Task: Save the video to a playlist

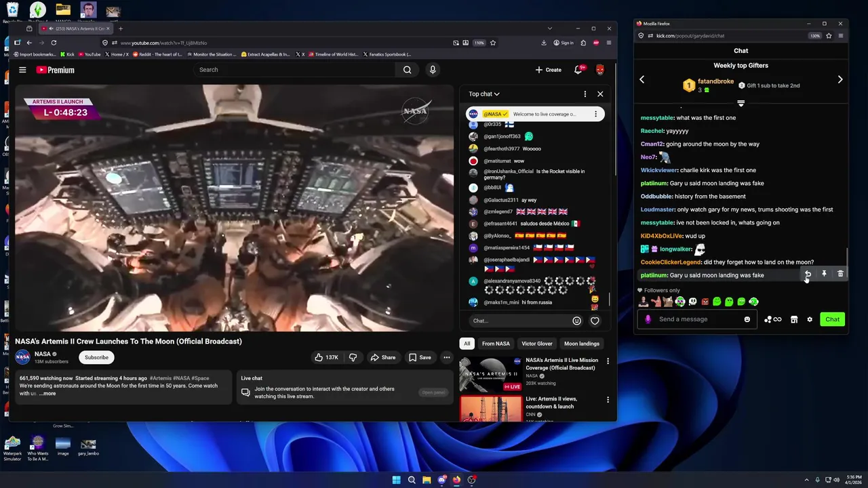Action: coord(420,357)
